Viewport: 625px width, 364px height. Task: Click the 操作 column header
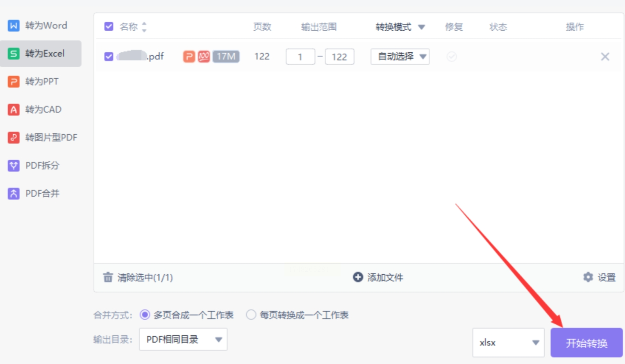[x=575, y=27]
